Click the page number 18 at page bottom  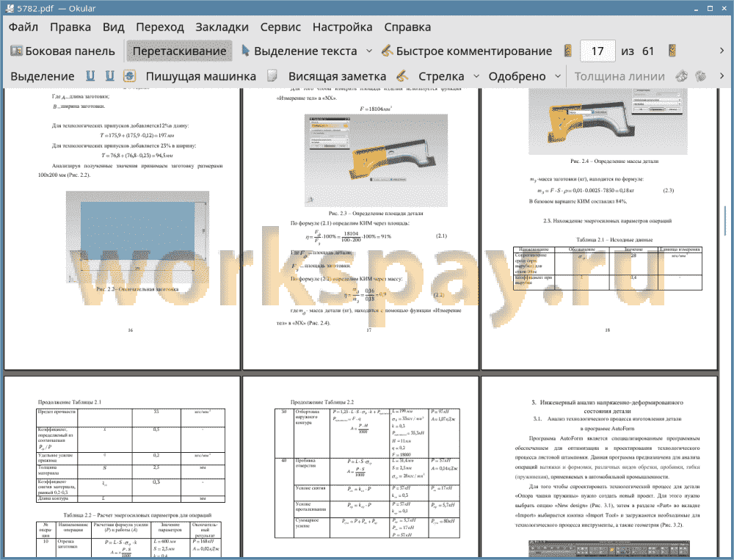pos(608,330)
